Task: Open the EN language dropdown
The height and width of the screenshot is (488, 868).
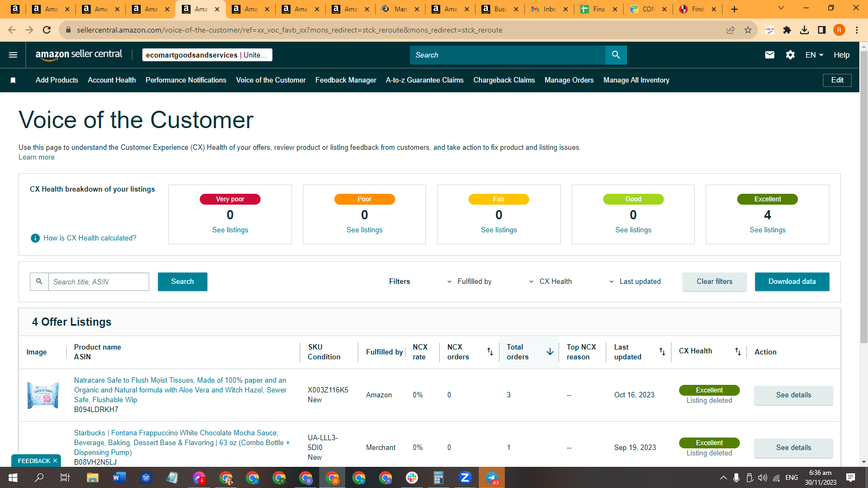Action: 814,55
